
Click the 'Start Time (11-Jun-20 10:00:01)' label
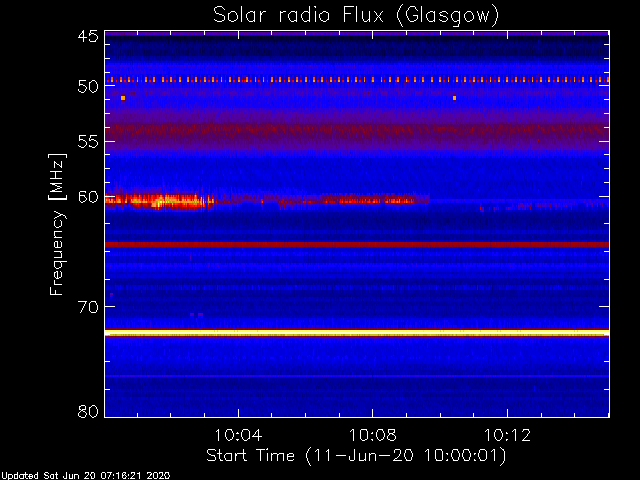(x=356, y=456)
